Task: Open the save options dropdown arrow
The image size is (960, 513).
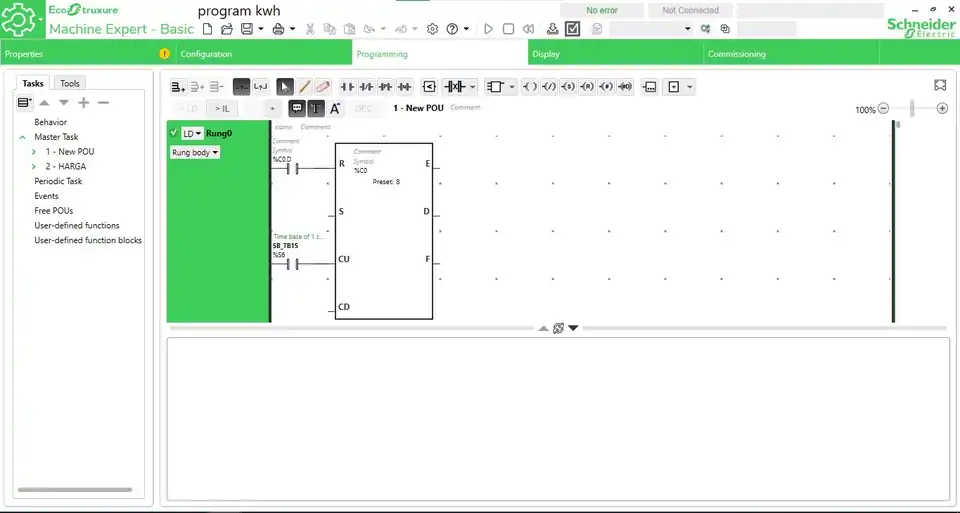Action: (x=261, y=29)
